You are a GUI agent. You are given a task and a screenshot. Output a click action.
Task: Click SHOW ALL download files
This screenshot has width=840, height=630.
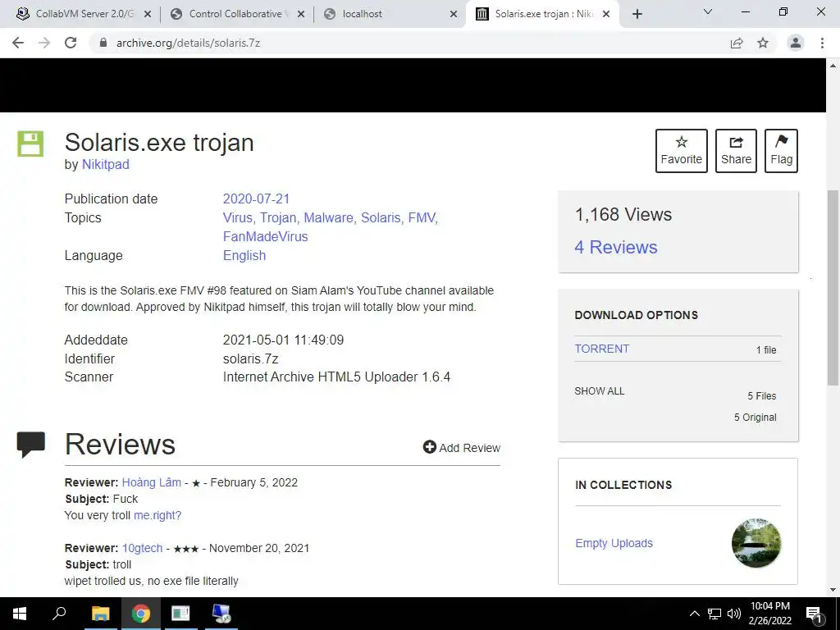(x=600, y=391)
